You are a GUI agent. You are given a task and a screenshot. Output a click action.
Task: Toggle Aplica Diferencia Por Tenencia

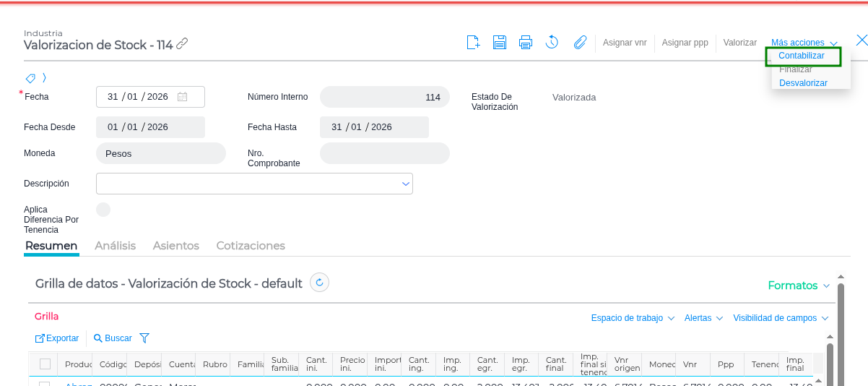click(103, 210)
